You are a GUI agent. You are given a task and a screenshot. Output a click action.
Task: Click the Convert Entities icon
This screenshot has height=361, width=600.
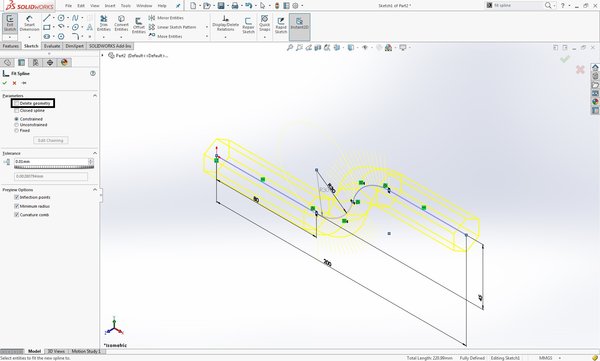pos(121,23)
